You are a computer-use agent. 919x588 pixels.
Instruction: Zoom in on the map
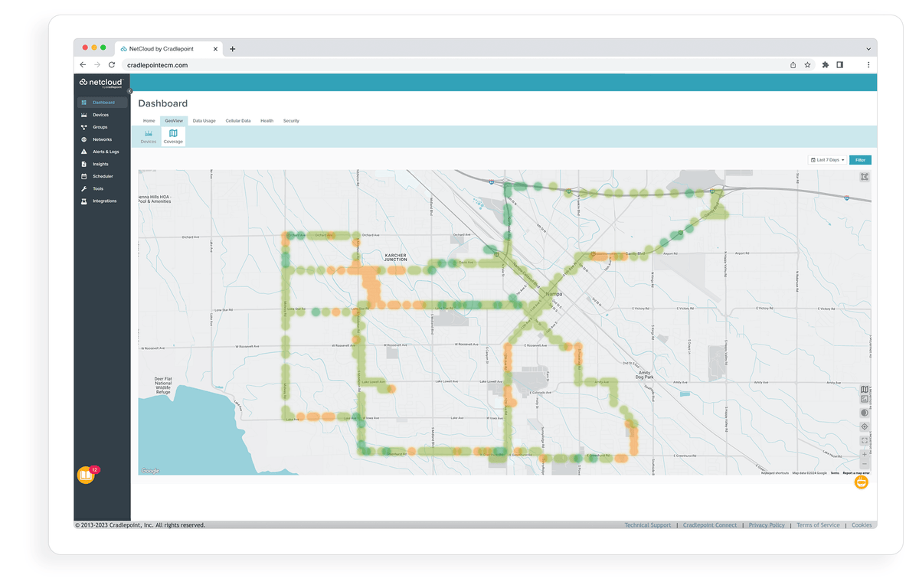865,454
